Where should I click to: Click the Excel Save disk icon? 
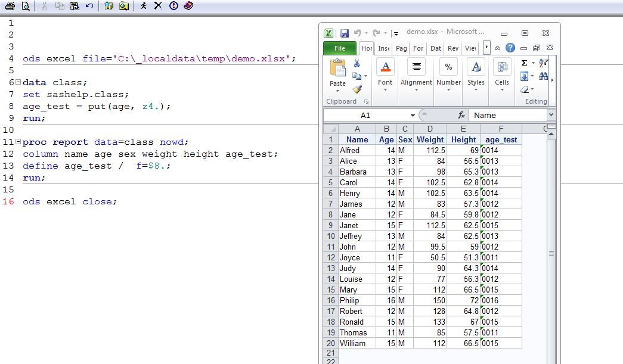345,33
